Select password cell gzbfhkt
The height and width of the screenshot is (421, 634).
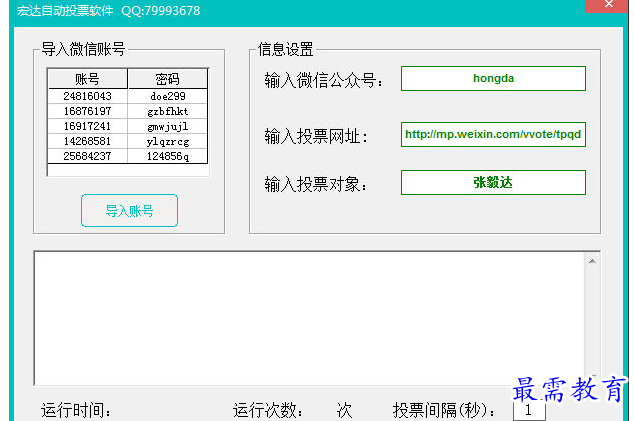167,111
